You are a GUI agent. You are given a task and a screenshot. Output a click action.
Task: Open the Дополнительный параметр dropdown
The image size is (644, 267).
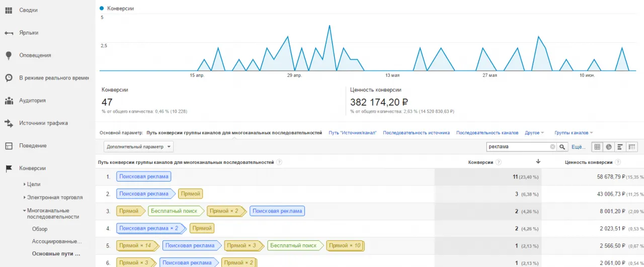[139, 147]
